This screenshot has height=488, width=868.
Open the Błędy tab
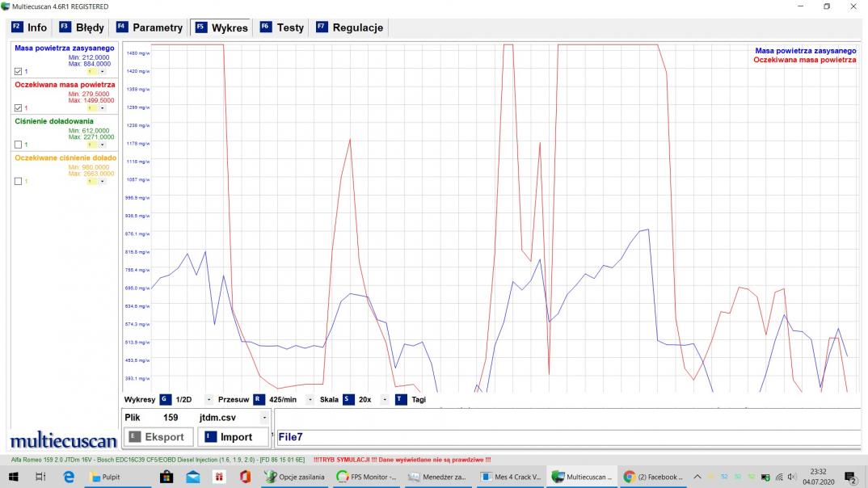coord(82,27)
